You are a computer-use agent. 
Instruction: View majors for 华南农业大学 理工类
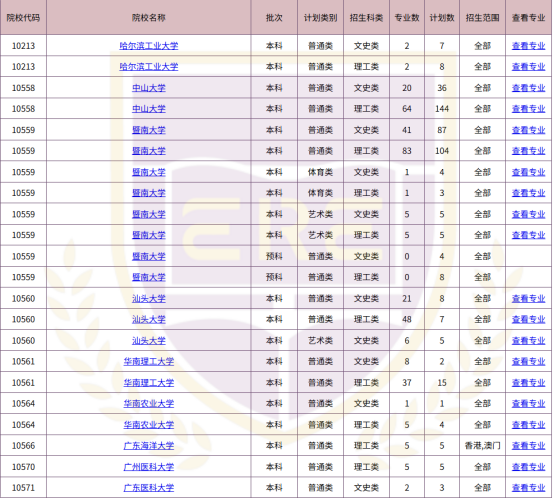pyautogui.click(x=529, y=425)
